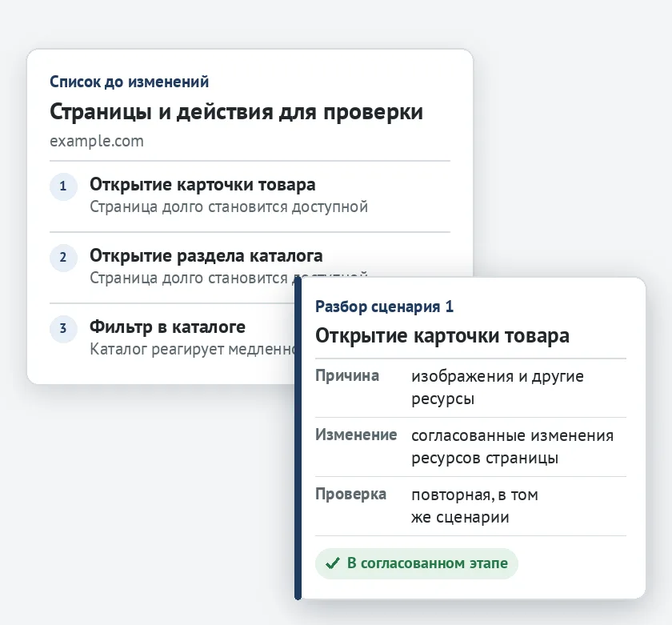Click the 'Причина' row label
Image resolution: width=672 pixels, height=625 pixels.
click(x=347, y=376)
